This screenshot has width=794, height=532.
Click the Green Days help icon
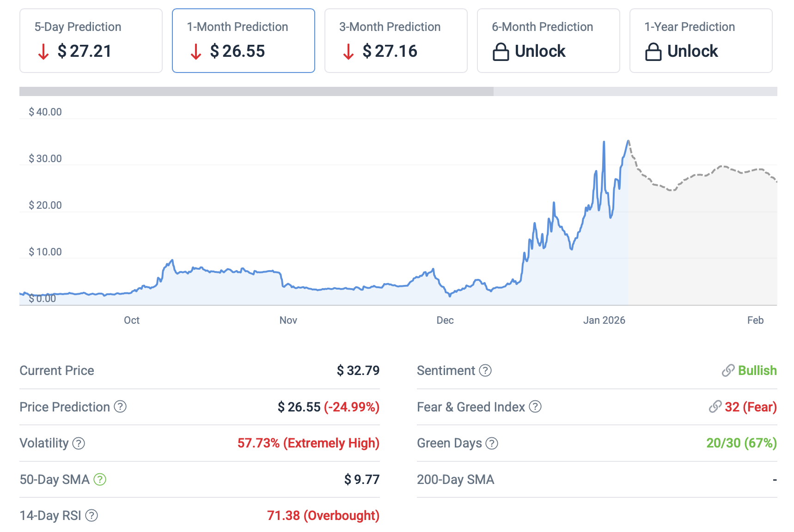[492, 443]
